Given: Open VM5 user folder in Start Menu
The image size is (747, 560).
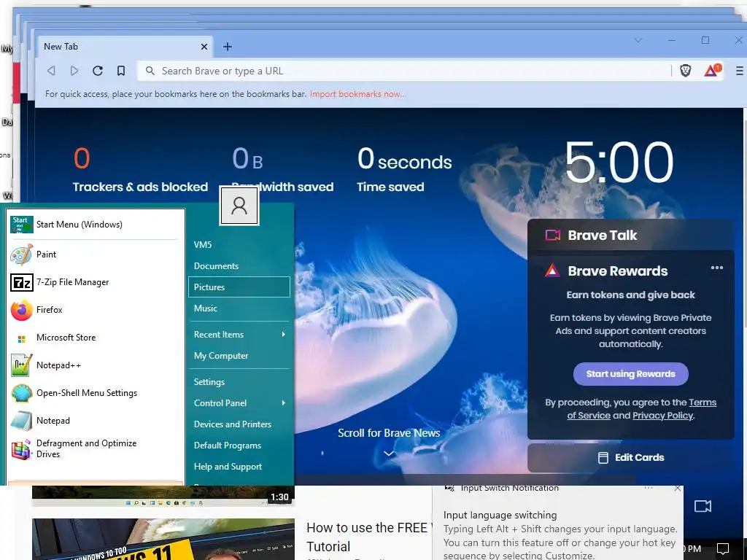Looking at the screenshot, I should tap(239, 245).
